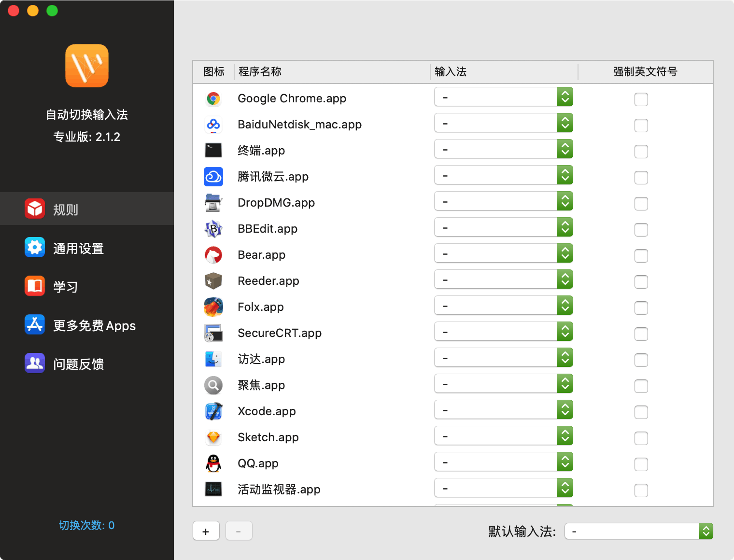Click the Google Chrome app icon
Image resolution: width=734 pixels, height=560 pixels.
(x=213, y=99)
